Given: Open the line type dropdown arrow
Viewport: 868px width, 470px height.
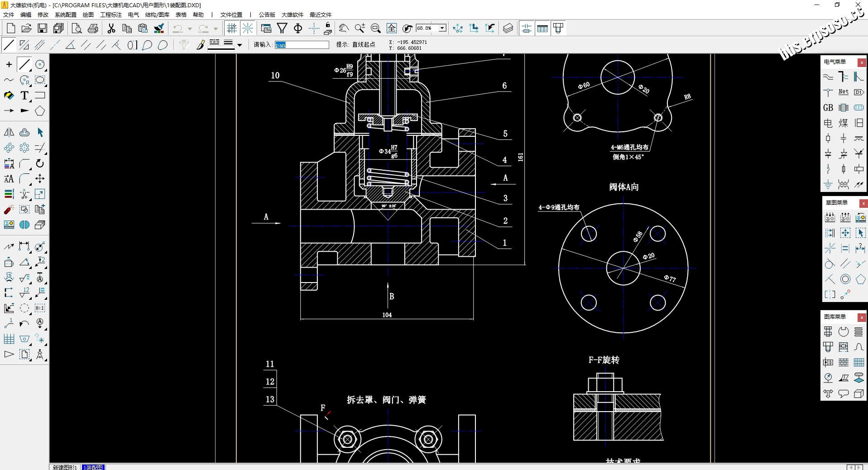Looking at the screenshot, I should pos(240,45).
